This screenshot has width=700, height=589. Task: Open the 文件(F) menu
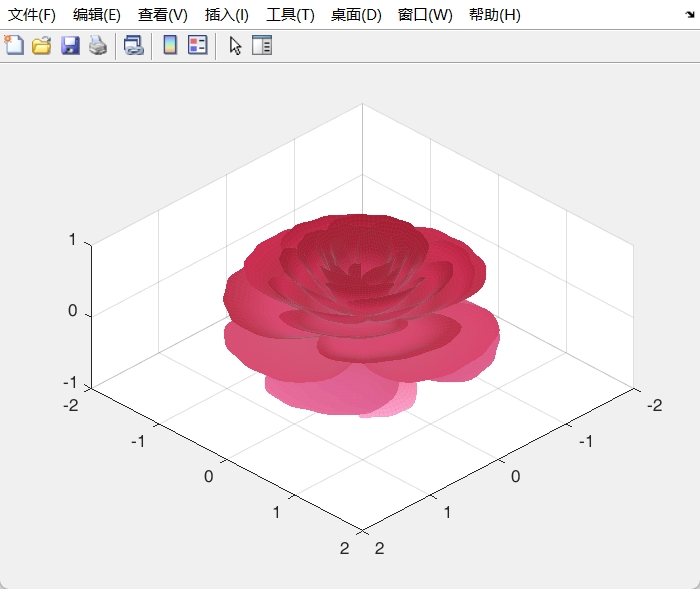coord(32,15)
